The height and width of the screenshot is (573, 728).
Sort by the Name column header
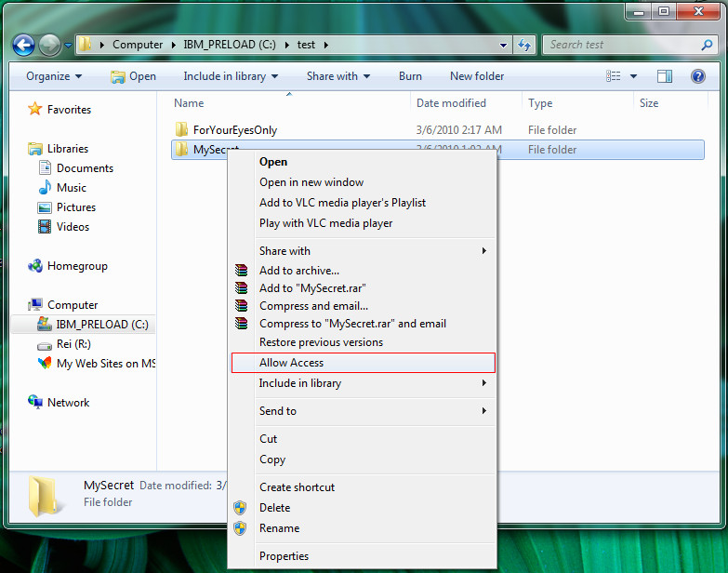point(189,103)
